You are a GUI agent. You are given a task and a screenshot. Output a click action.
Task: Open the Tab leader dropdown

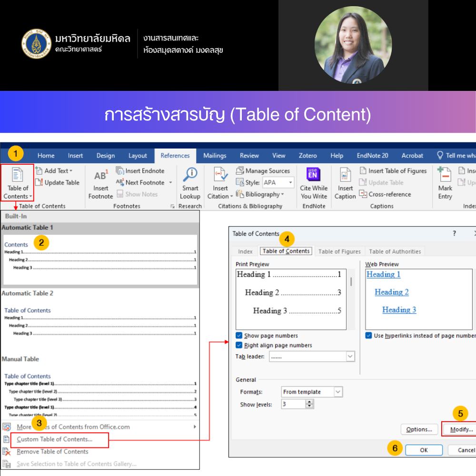point(350,357)
